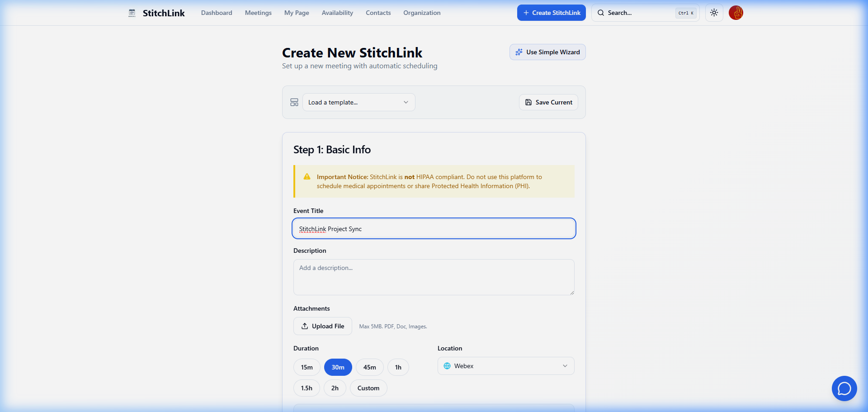868x412 pixels.
Task: Focus the Search box in header
Action: [x=646, y=13]
